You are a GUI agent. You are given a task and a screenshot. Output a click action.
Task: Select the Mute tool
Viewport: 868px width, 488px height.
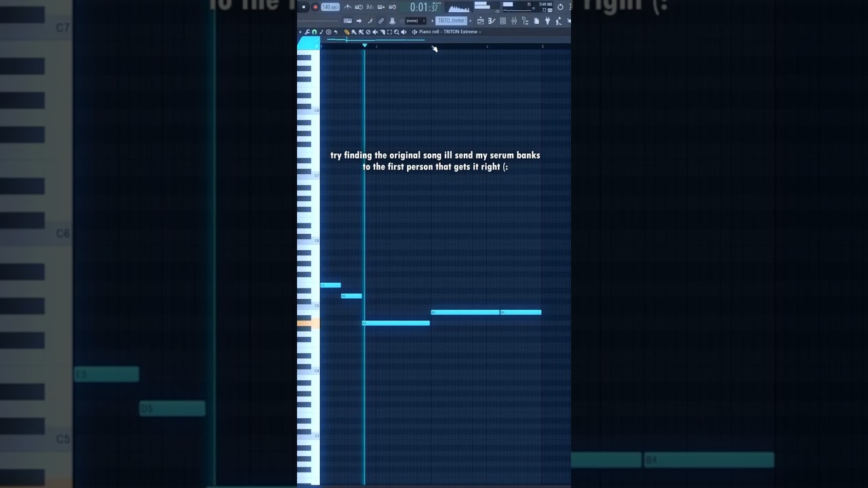[x=375, y=32]
